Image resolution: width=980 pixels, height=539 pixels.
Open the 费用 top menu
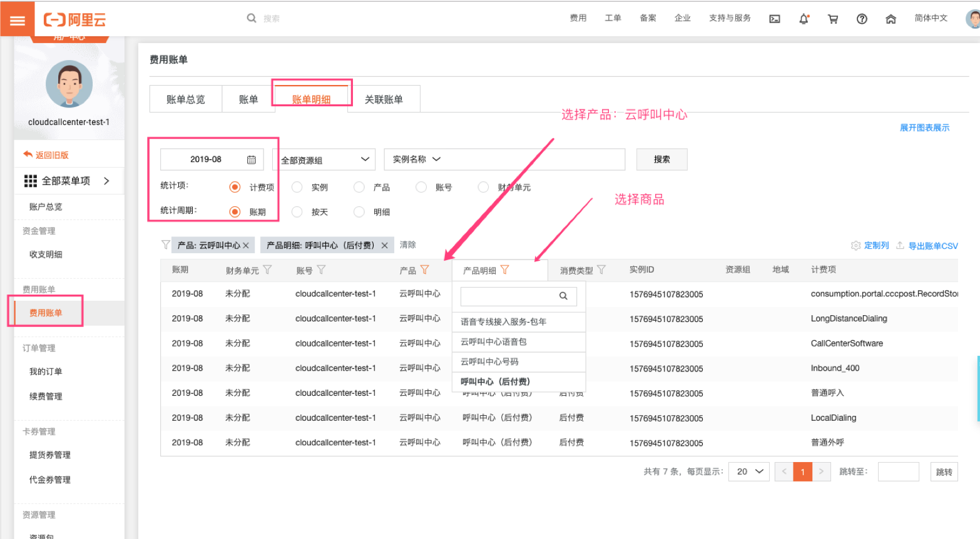(x=578, y=18)
